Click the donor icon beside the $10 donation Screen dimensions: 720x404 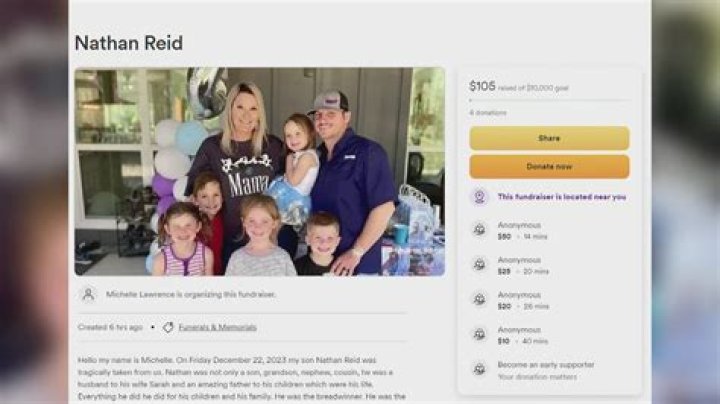tap(479, 334)
